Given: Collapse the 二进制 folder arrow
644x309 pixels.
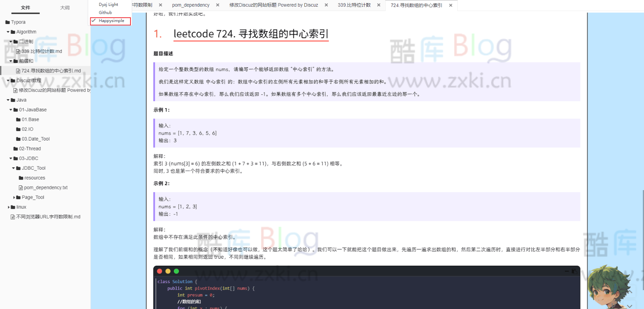Looking at the screenshot, I should [x=11, y=42].
